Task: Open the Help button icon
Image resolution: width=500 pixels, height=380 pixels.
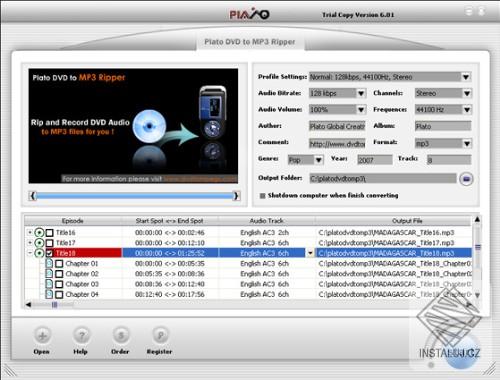Action: click(81, 335)
